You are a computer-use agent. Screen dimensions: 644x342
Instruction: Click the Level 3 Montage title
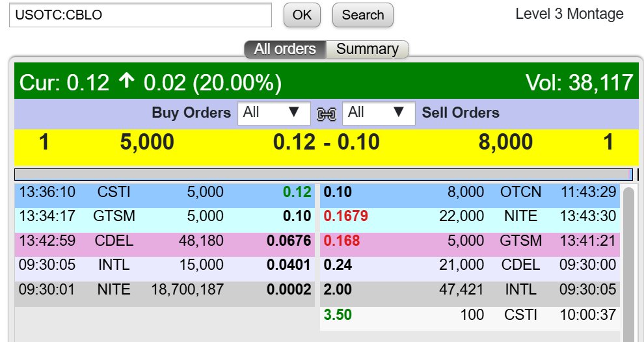569,14
